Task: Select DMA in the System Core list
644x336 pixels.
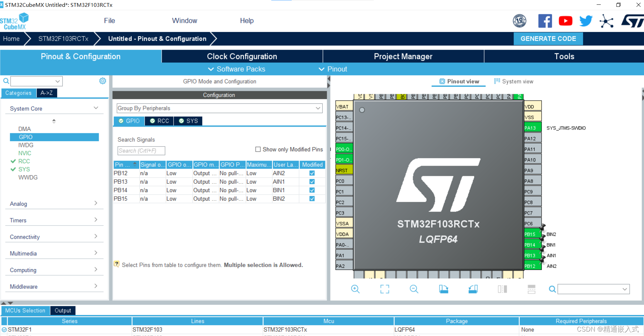Action: pos(25,129)
